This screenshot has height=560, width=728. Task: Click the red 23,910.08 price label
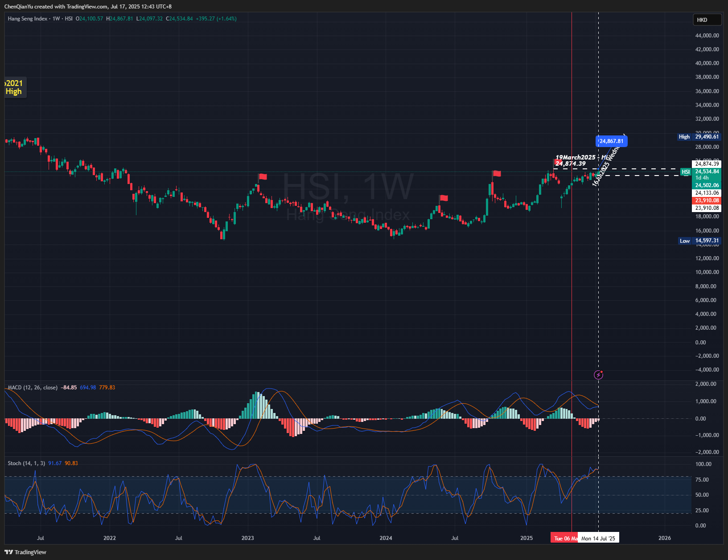(707, 200)
